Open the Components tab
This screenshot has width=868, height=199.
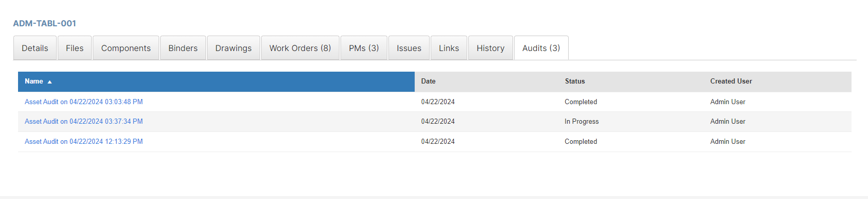coord(126,48)
